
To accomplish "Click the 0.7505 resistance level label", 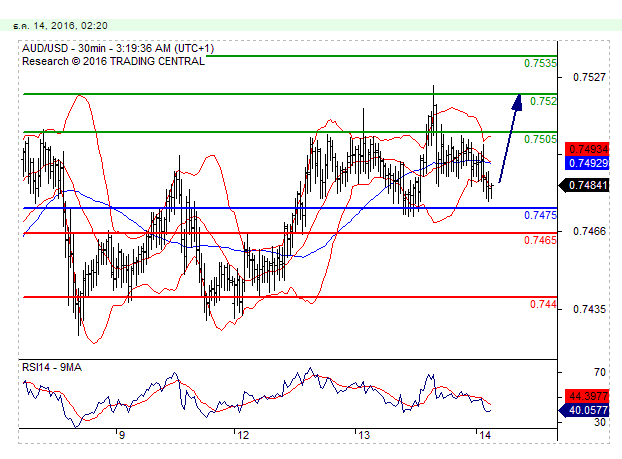I will pos(540,139).
